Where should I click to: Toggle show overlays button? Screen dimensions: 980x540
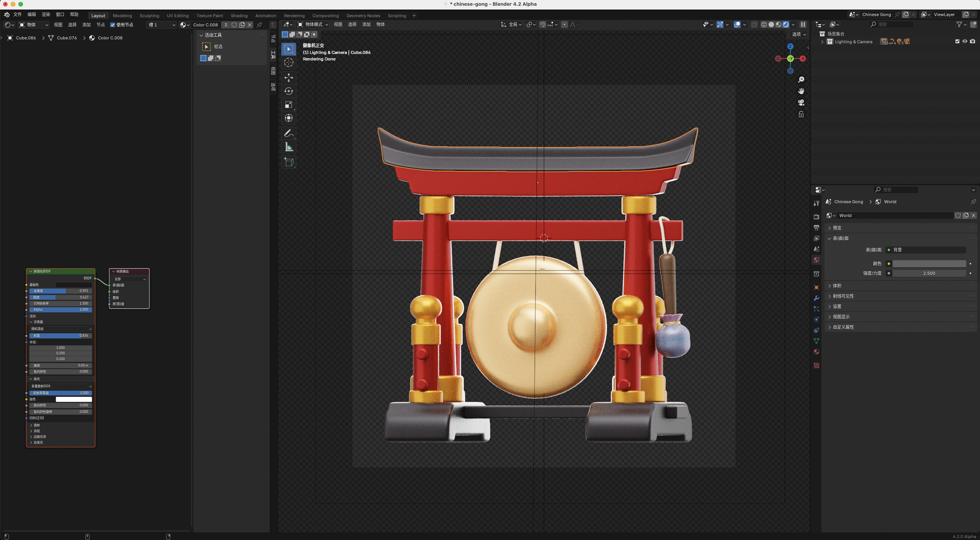(x=737, y=24)
